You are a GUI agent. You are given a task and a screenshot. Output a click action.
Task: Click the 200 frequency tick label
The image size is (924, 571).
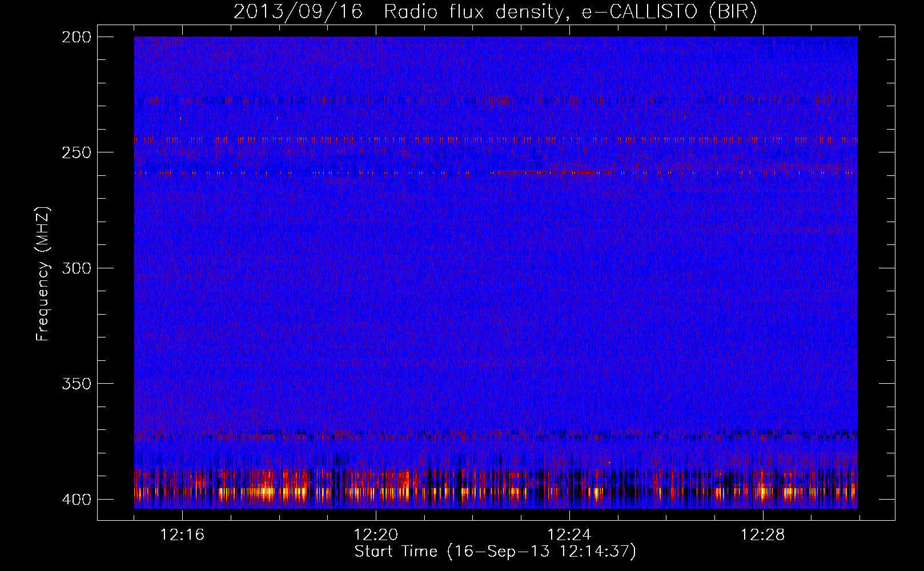coord(76,37)
